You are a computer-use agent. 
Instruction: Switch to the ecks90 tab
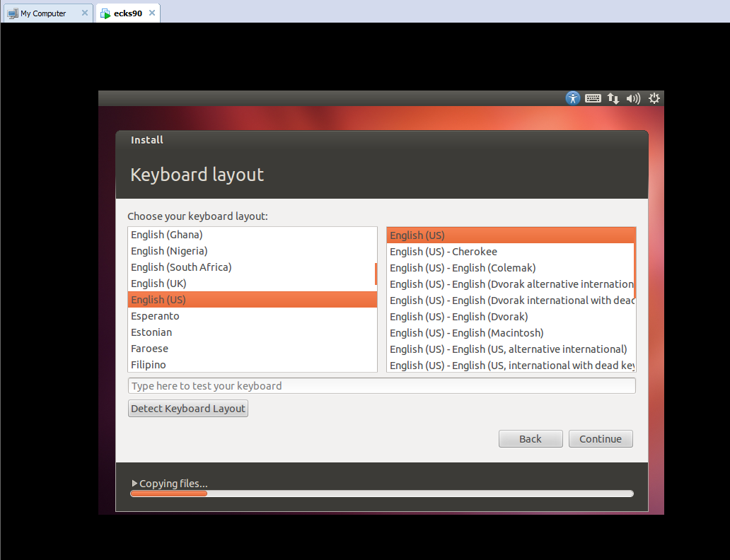[127, 13]
